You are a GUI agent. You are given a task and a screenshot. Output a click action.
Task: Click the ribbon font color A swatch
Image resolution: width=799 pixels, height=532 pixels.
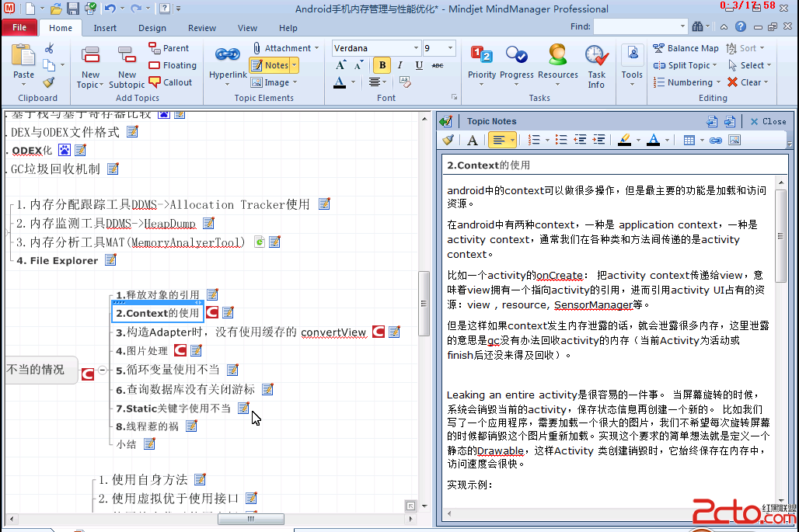(340, 82)
